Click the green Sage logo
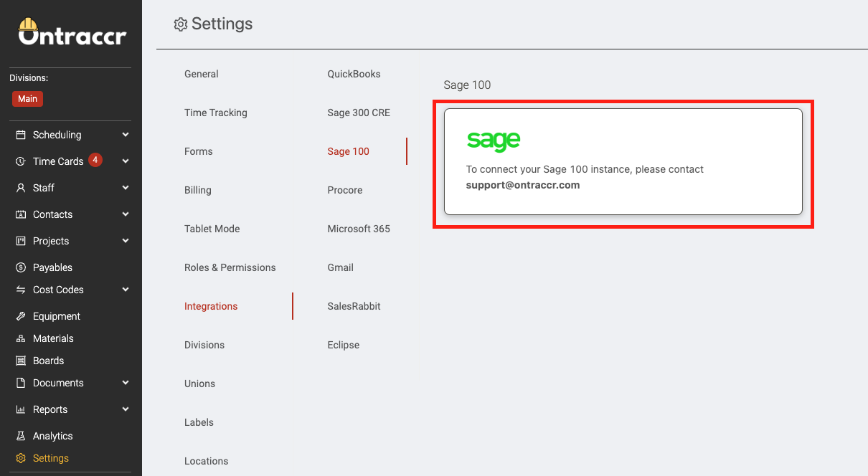868x476 pixels. pyautogui.click(x=494, y=141)
